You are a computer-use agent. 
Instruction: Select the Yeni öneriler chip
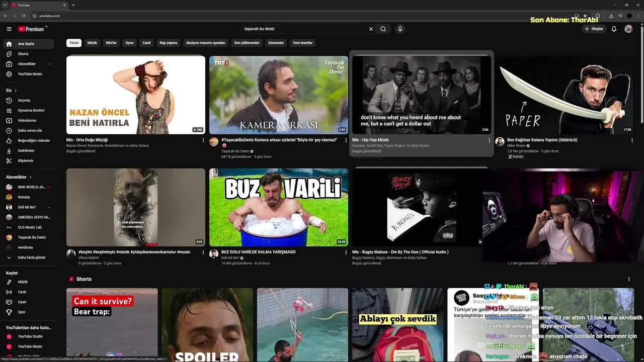pos(302,43)
